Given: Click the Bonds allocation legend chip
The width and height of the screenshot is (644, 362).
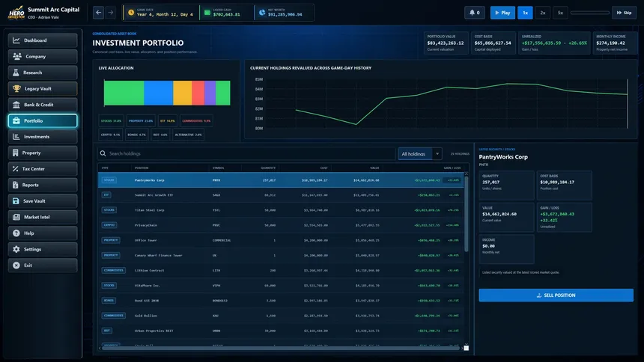Looking at the screenshot, I should [136, 135].
